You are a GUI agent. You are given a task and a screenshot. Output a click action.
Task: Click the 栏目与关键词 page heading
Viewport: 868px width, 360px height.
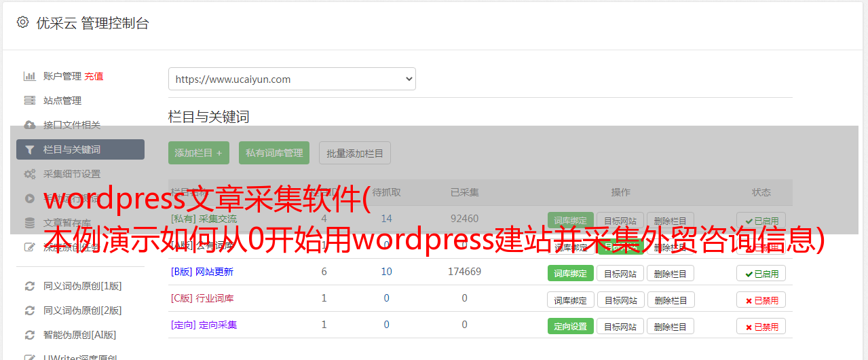[209, 117]
